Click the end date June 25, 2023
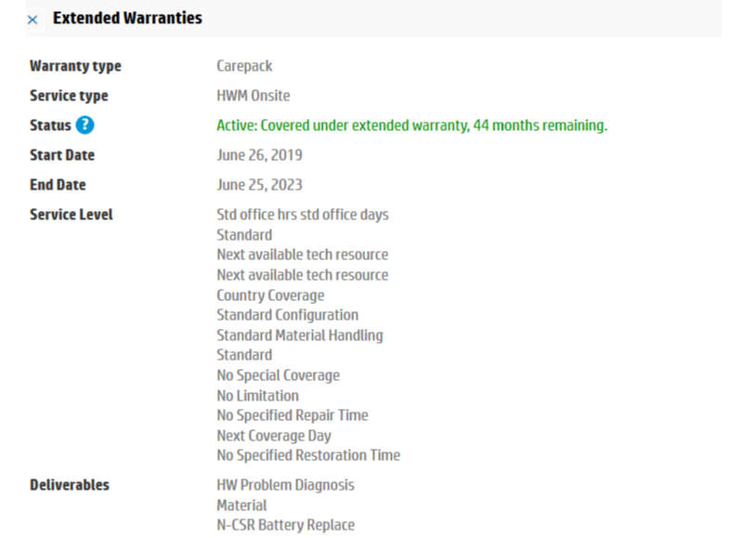 (259, 185)
